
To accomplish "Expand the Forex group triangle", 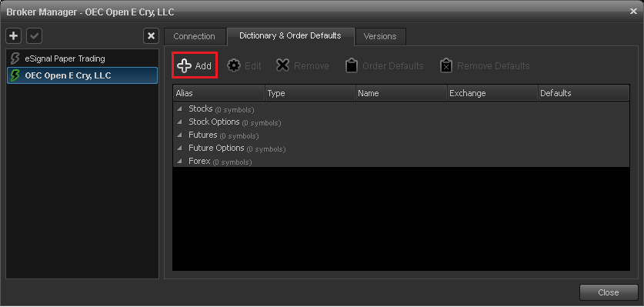I will click(179, 162).
